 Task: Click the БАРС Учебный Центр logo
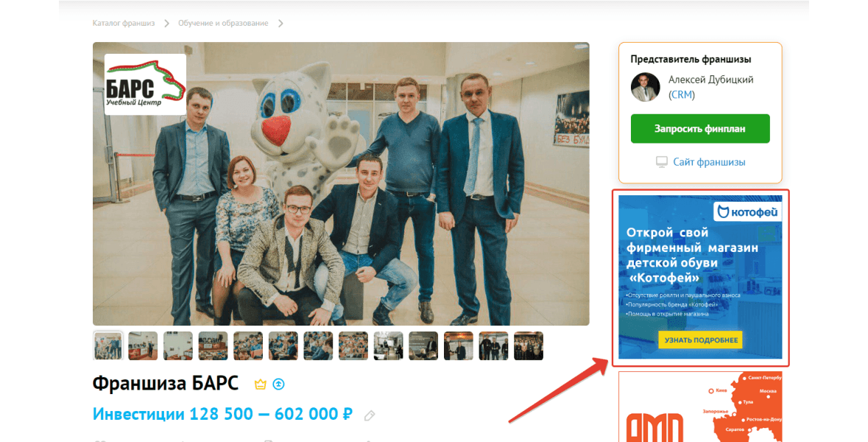point(146,84)
